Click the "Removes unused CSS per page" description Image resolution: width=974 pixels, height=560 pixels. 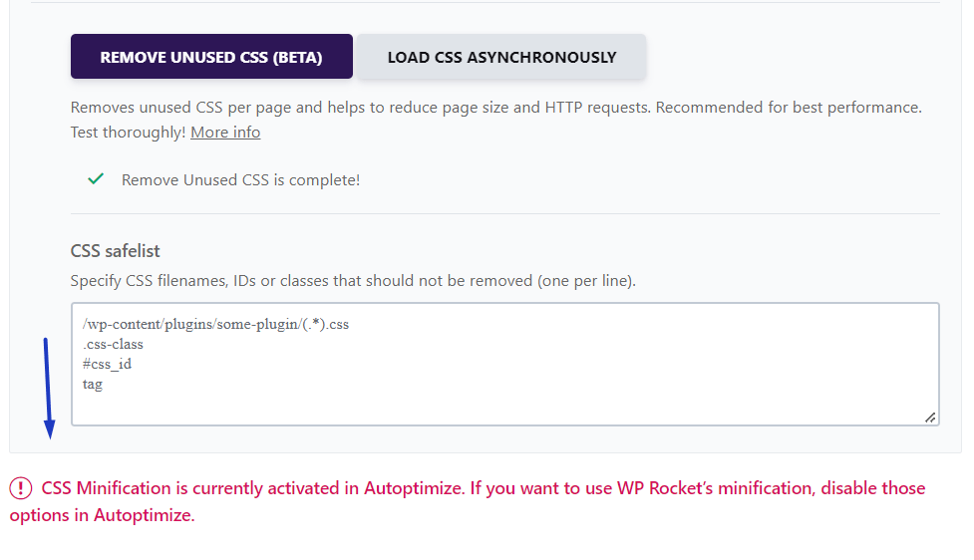point(495,107)
